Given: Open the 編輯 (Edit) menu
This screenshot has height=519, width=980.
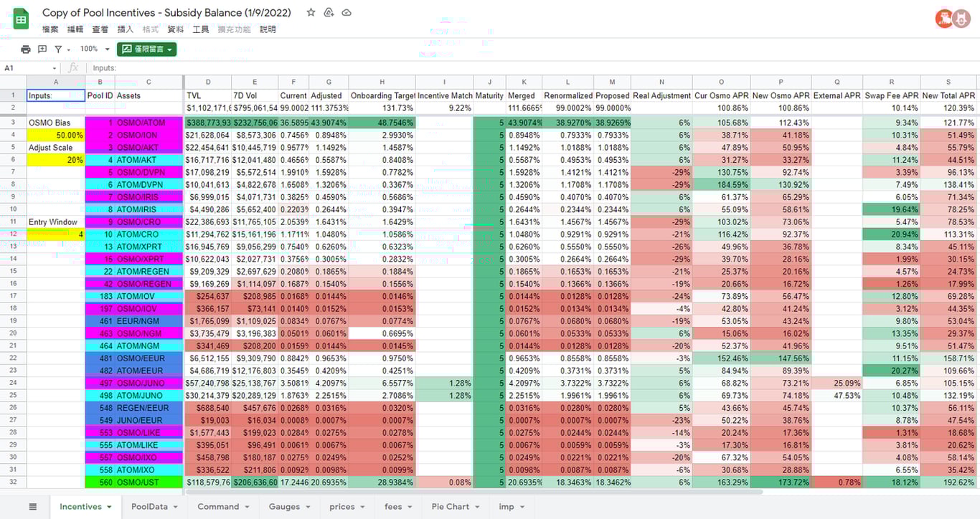Looking at the screenshot, I should 75,29.
